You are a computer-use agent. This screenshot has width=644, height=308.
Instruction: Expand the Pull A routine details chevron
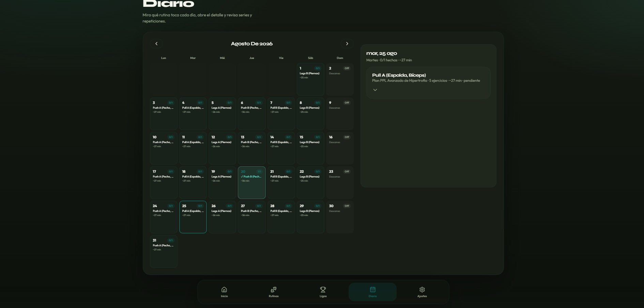click(375, 90)
